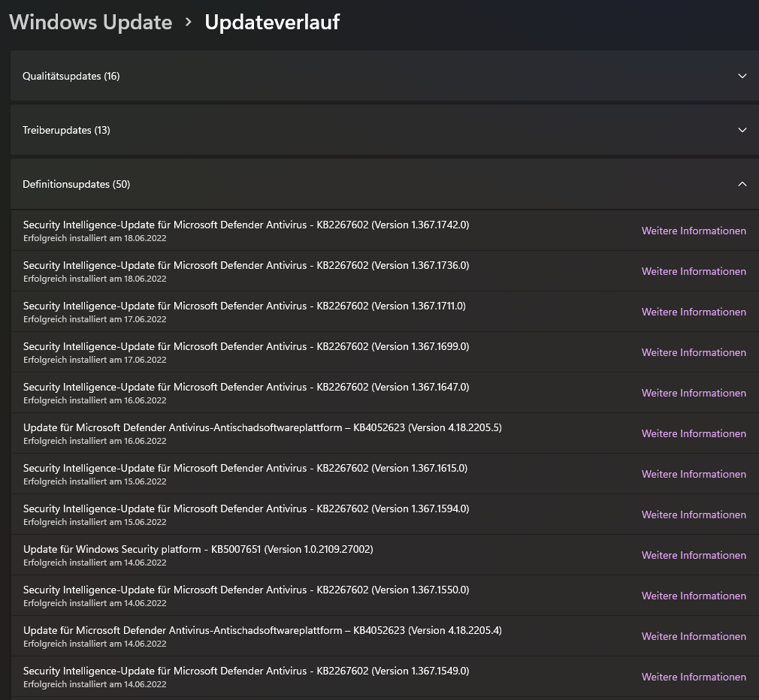The image size is (759, 700).
Task: Select the update entry Version 1.367.1550.0
Action: pos(385,596)
